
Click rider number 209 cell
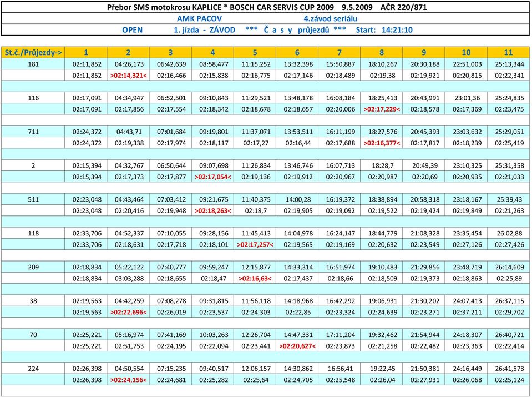[x=33, y=267]
